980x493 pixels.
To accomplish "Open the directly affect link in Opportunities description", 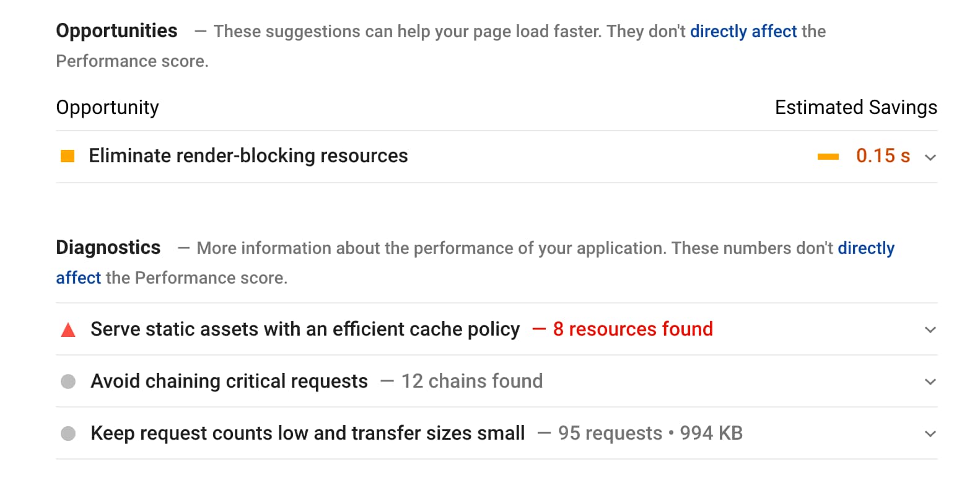I will point(743,31).
